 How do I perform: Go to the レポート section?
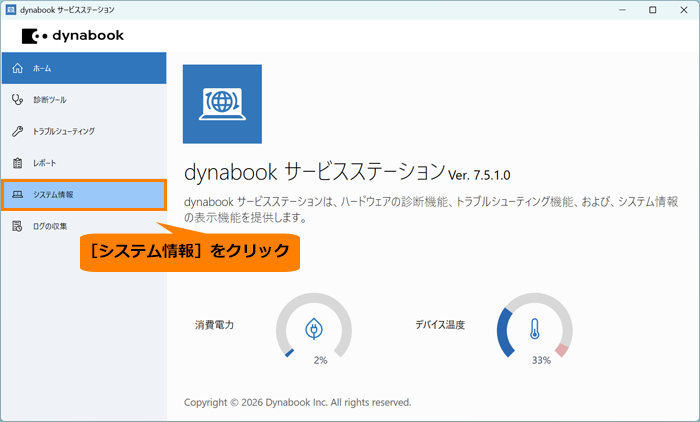point(84,163)
